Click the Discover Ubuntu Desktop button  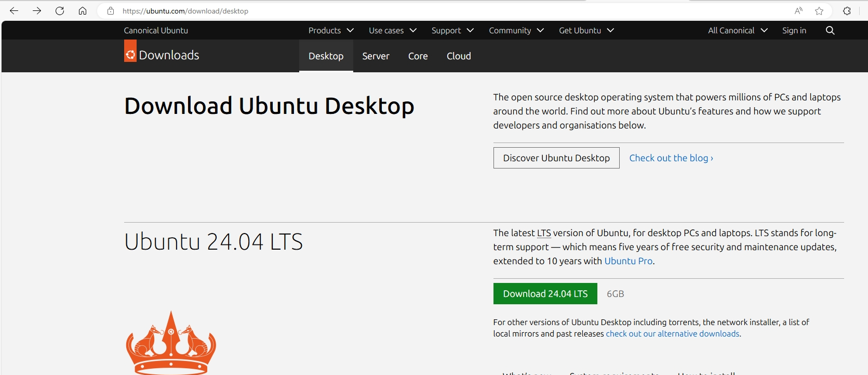pos(556,158)
